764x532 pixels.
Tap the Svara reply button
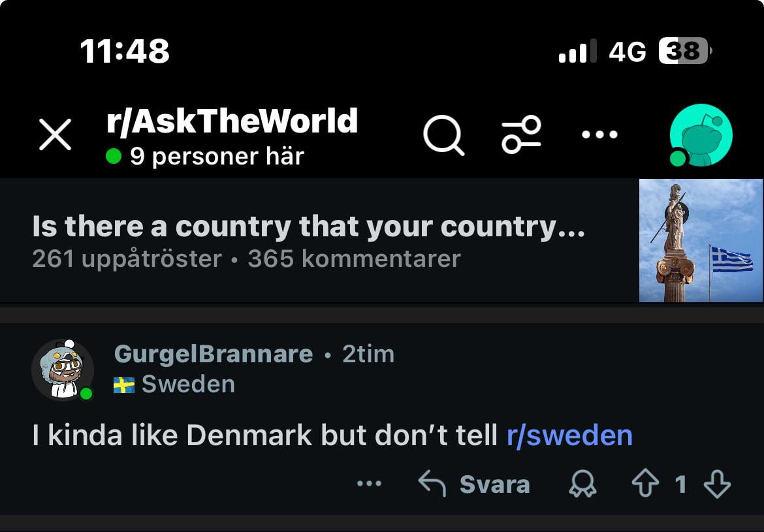click(x=474, y=484)
